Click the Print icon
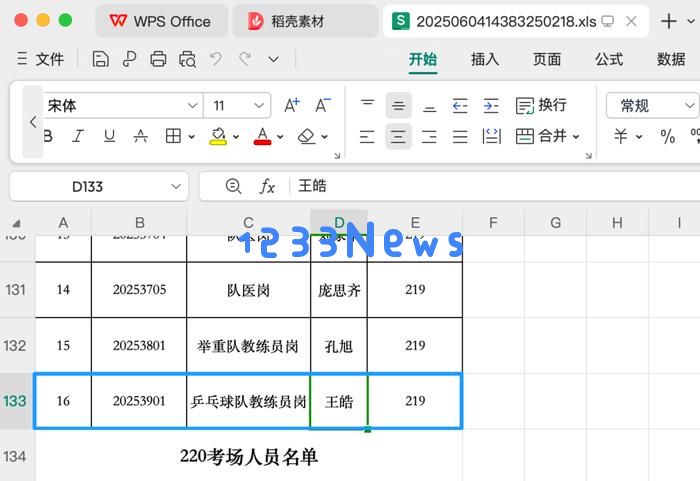 [158, 59]
